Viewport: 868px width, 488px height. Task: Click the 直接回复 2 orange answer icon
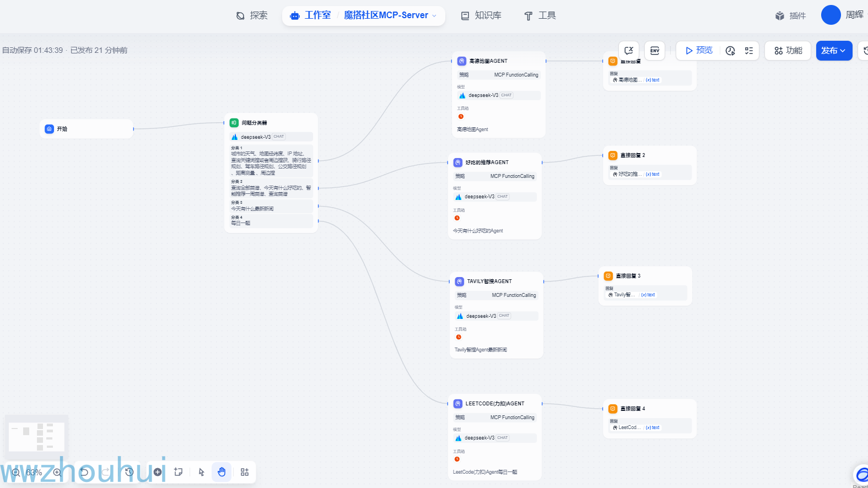[x=613, y=155]
